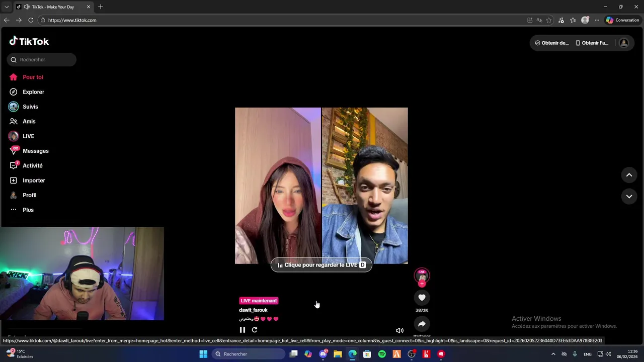Pause the live video preview
The image size is (644, 362).
coord(242,330)
